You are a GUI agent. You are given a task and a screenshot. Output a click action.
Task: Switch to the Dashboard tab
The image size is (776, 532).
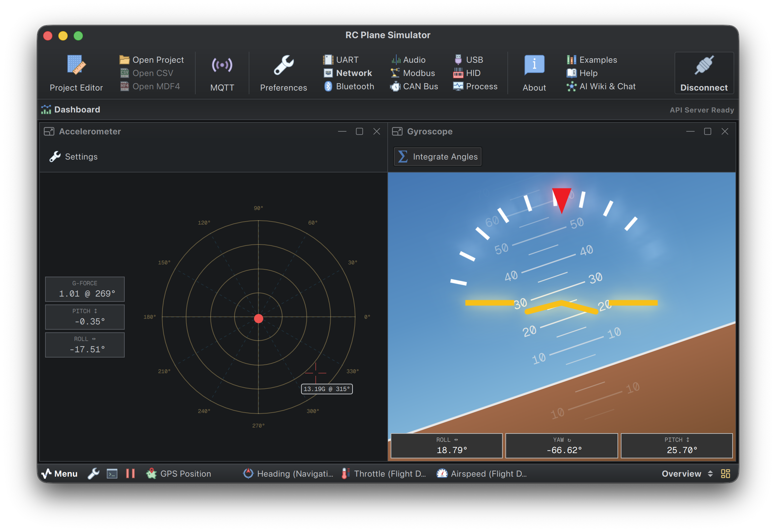[71, 109]
